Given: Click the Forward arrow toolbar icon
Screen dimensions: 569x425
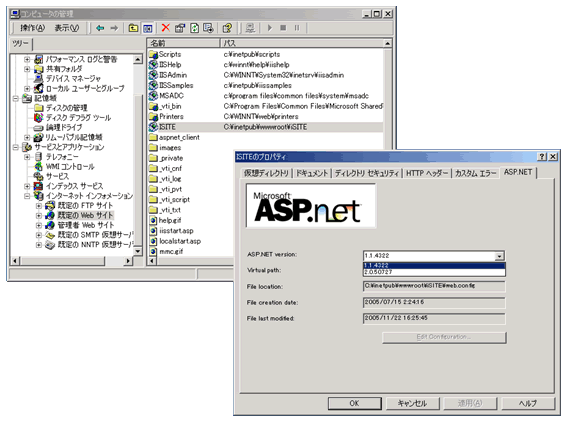Looking at the screenshot, I should click(114, 28).
